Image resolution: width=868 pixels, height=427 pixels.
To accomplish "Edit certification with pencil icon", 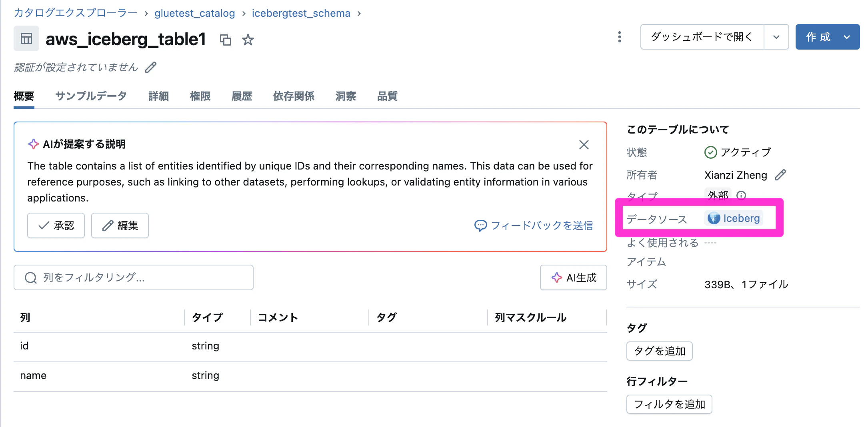I will click(x=151, y=67).
